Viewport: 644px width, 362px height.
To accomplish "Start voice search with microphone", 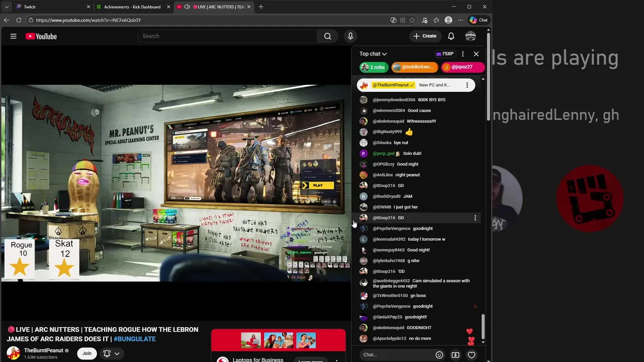I will coord(351,36).
